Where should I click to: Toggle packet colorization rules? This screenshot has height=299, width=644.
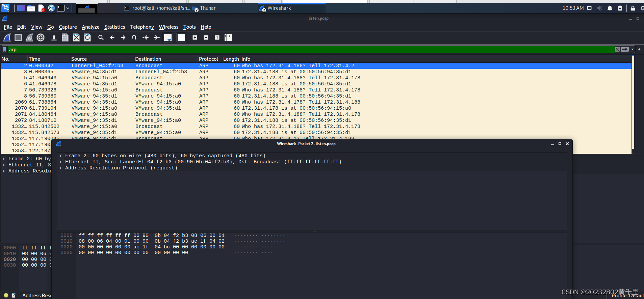181,37
